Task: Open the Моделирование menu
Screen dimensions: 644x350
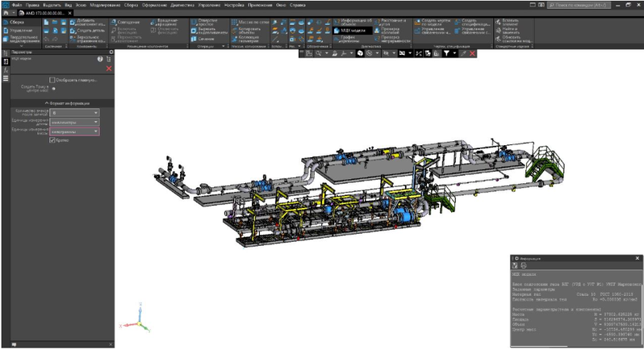Action: pyautogui.click(x=105, y=5)
